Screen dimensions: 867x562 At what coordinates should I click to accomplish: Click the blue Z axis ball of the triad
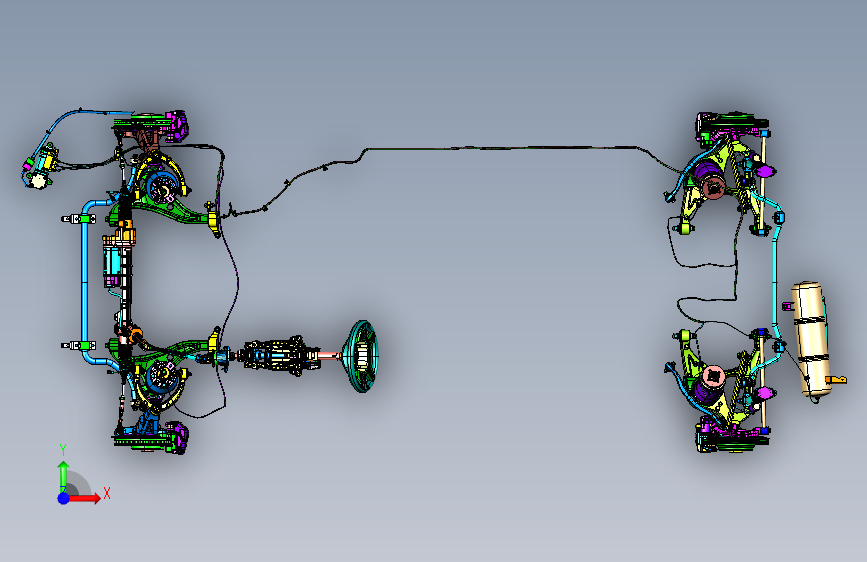63,498
